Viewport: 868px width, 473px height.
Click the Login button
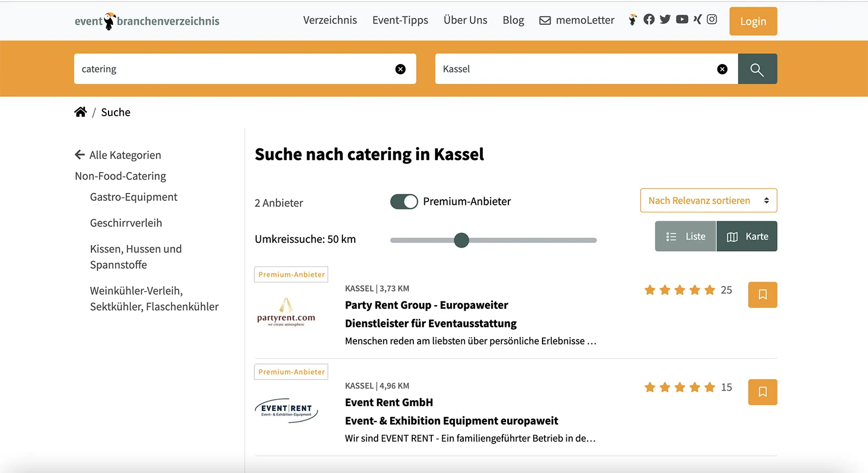pyautogui.click(x=753, y=21)
